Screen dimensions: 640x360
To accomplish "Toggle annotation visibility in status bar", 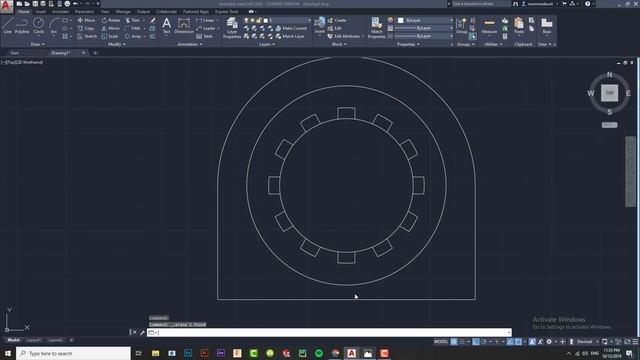I will click(x=532, y=342).
